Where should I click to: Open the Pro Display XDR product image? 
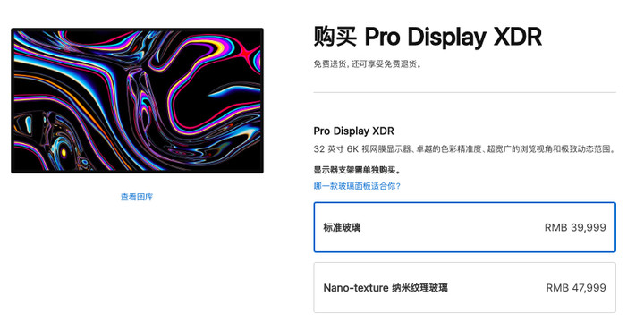point(137,100)
